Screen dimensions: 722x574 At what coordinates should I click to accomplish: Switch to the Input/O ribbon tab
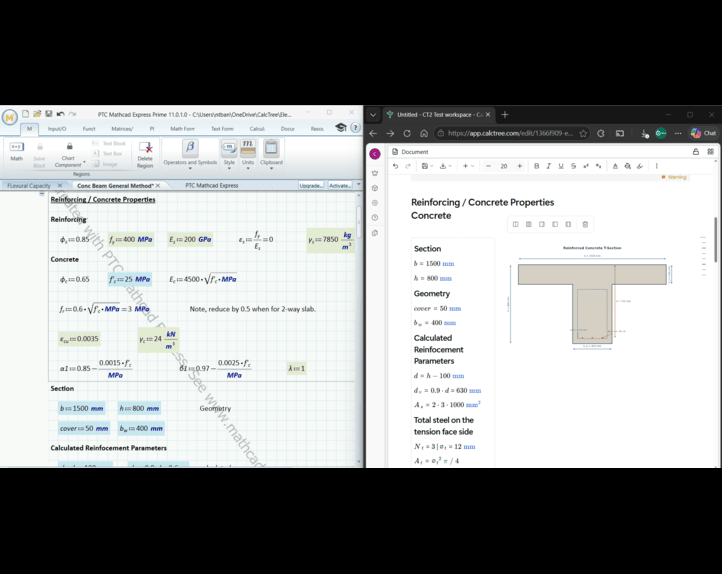(57, 129)
